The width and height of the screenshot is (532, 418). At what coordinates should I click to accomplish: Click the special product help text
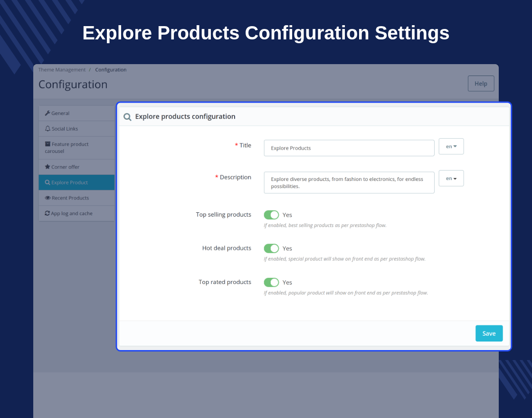click(344, 259)
